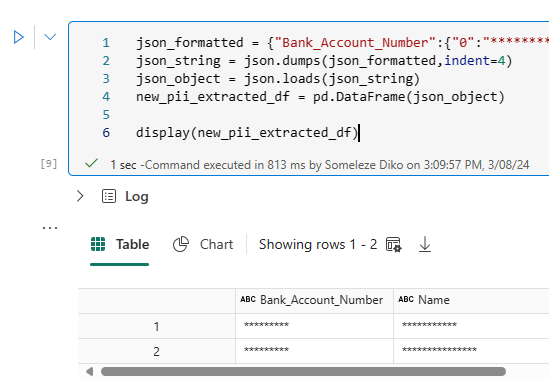Click the horizontal scrollbar thumb

[x=303, y=371]
